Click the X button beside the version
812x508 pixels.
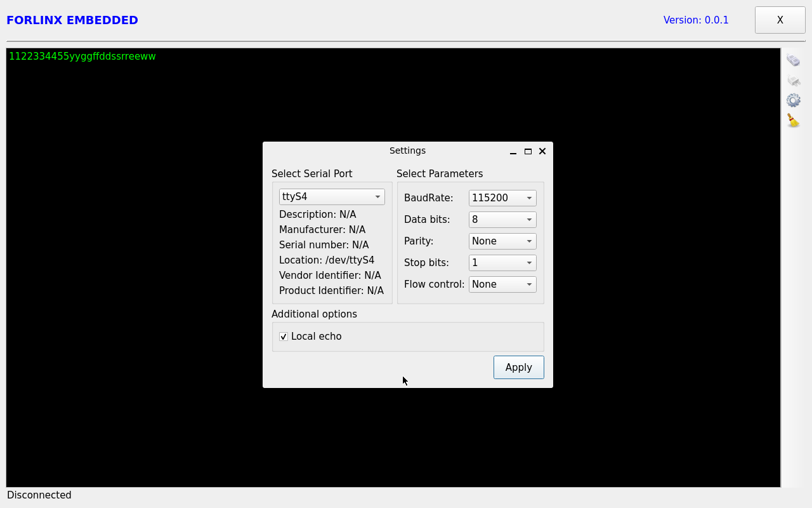[780, 20]
